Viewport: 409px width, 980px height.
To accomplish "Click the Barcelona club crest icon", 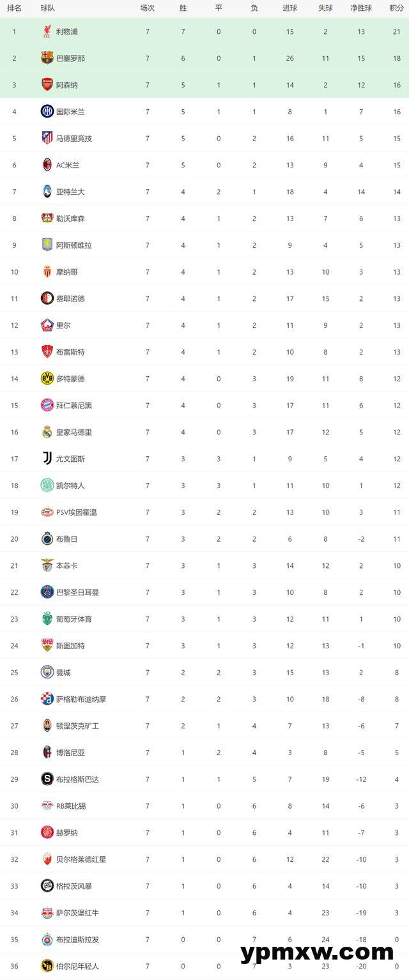I will [47, 58].
